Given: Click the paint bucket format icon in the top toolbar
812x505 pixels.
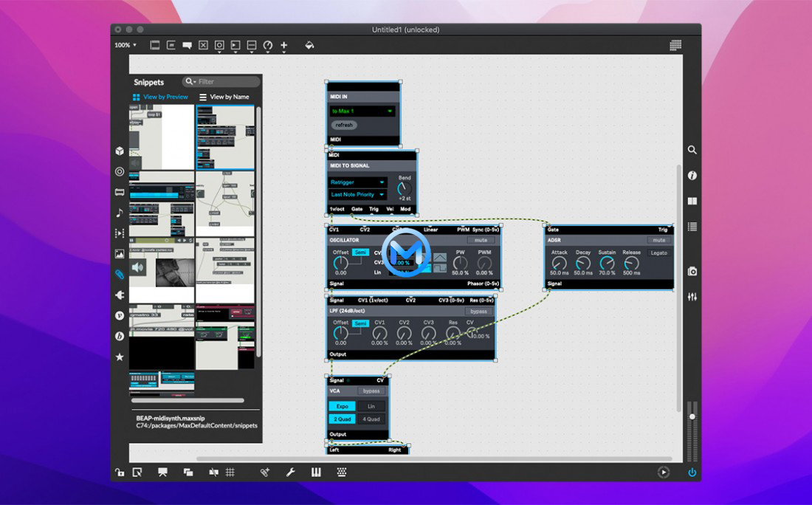Looking at the screenshot, I should (x=309, y=45).
